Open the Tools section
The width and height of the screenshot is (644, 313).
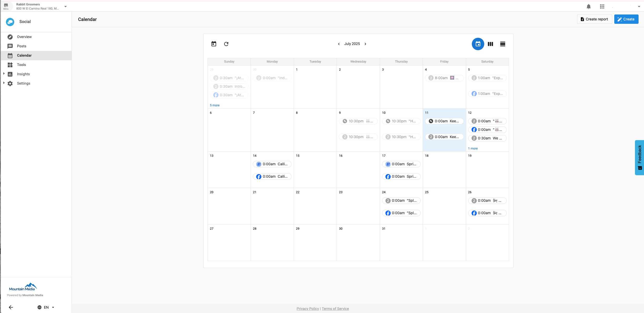click(21, 65)
